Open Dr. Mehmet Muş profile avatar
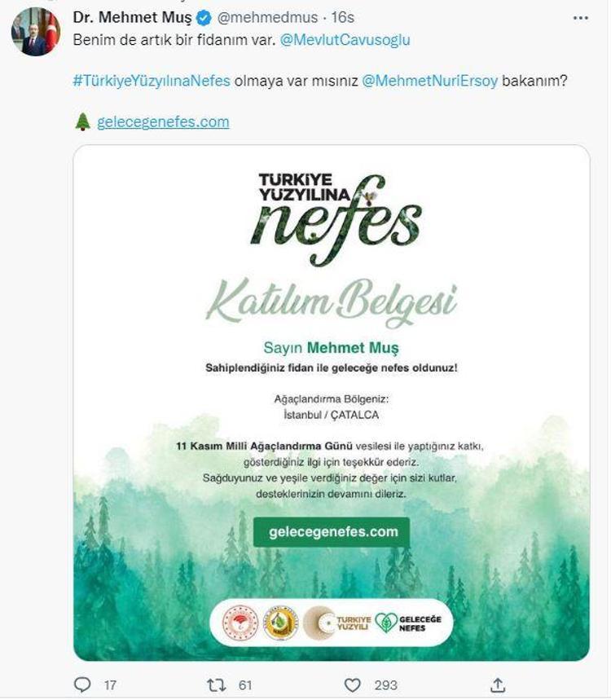The height and width of the screenshot is (700, 611). point(35,33)
